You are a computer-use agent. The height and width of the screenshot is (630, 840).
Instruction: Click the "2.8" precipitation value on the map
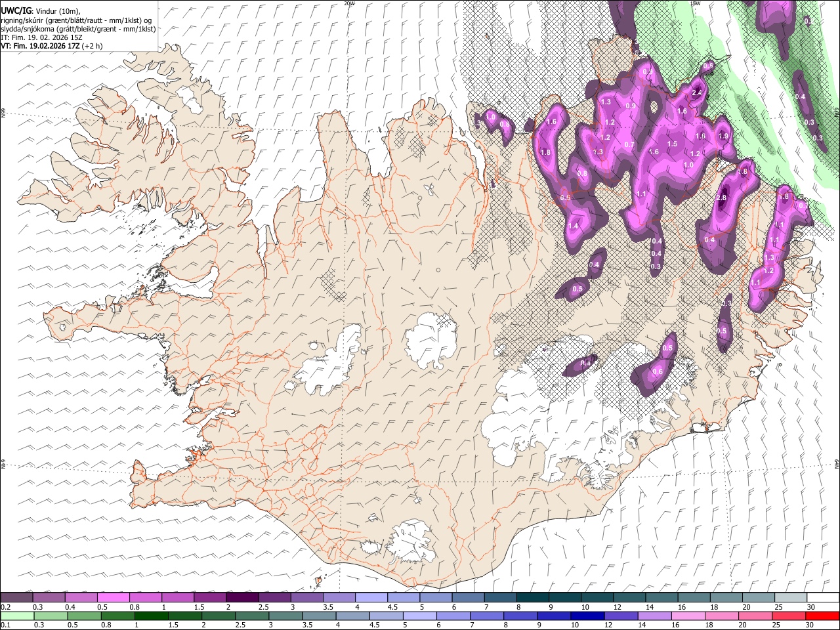click(722, 198)
